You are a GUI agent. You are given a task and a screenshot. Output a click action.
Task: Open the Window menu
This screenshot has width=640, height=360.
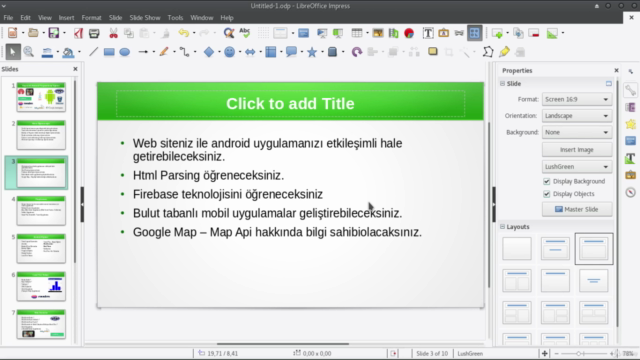[x=202, y=18]
